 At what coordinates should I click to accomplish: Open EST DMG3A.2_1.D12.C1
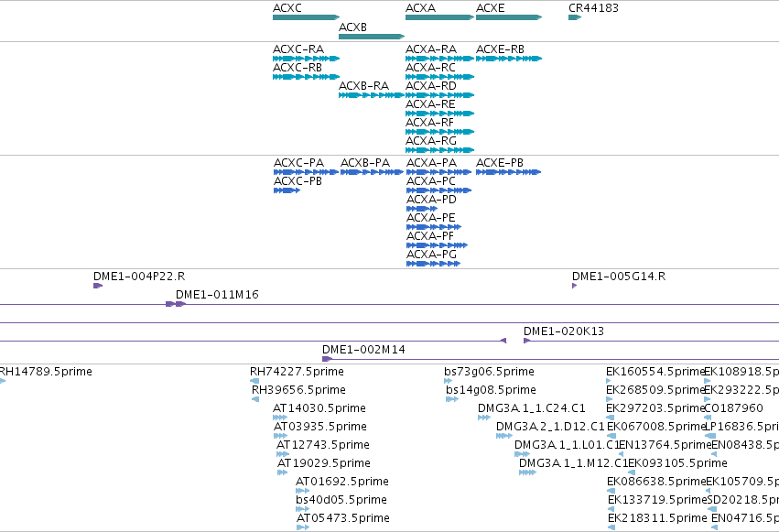(504, 436)
